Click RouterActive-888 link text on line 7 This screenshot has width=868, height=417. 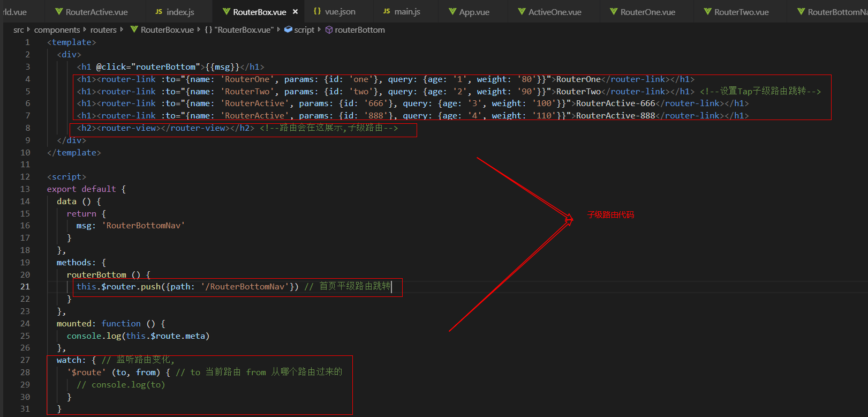click(616, 116)
